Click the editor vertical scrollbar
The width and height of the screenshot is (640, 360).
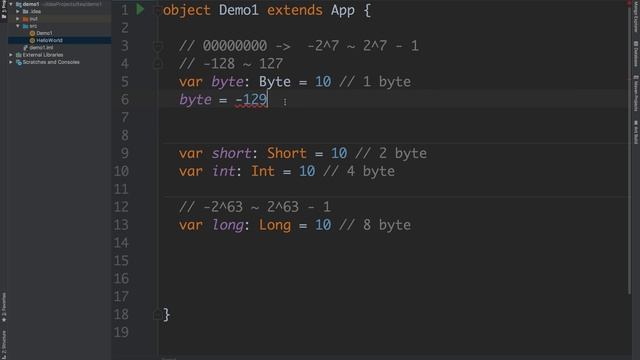point(629,149)
